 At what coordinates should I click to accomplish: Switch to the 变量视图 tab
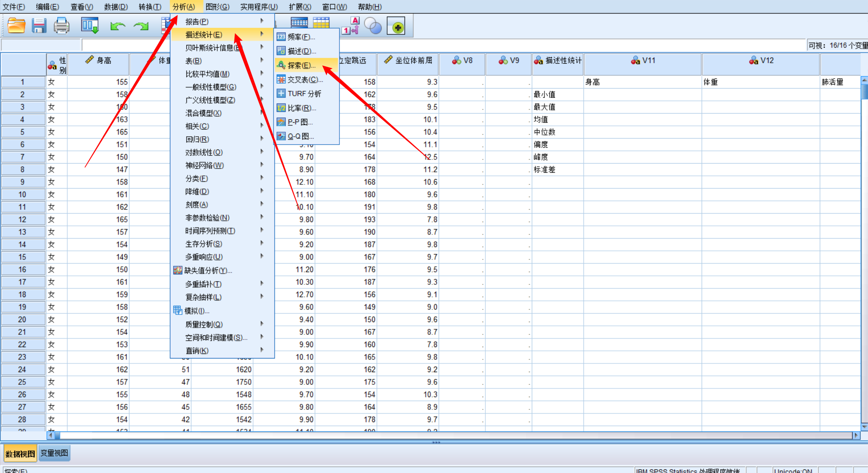54,453
